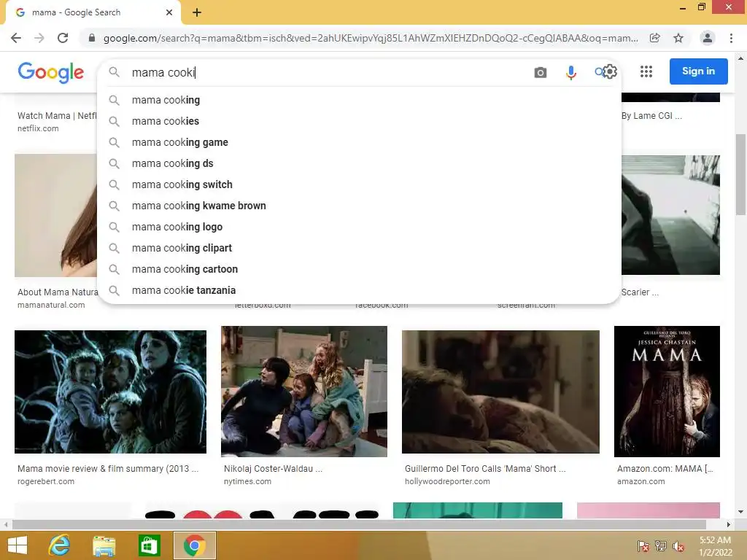Open the Windows Start menu
Screen dimensions: 747x560
18,545
